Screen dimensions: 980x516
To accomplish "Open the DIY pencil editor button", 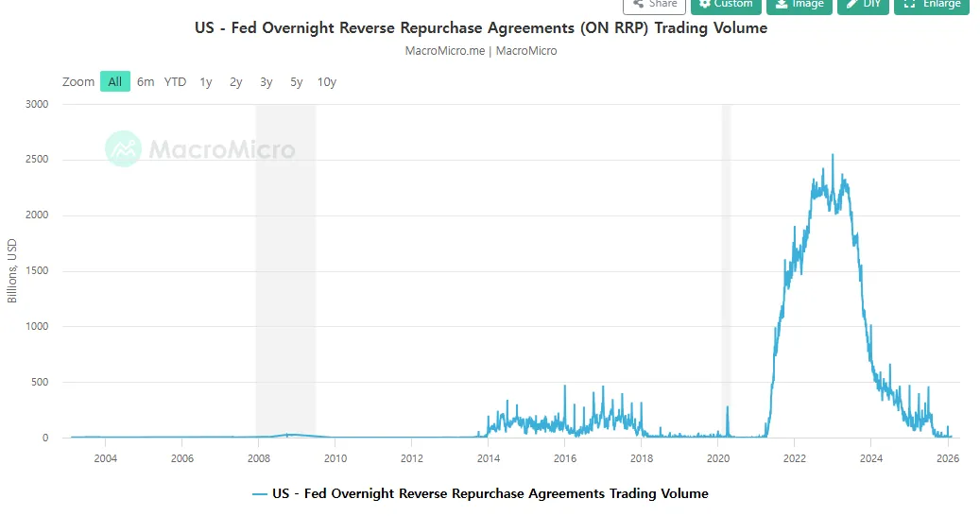I will tap(863, 5).
